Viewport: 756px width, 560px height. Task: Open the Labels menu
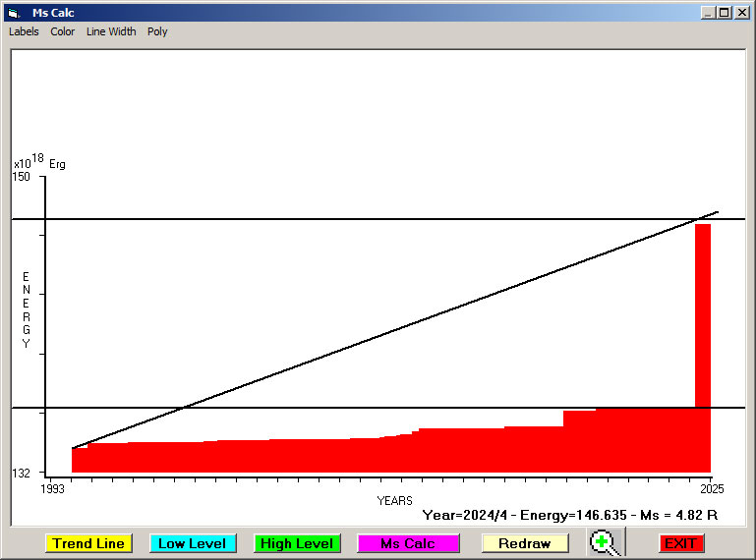pyautogui.click(x=24, y=31)
